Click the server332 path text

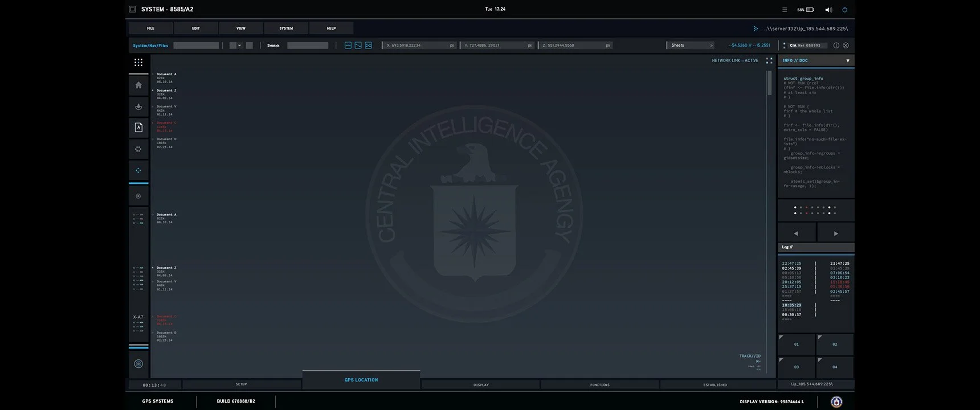tap(806, 28)
